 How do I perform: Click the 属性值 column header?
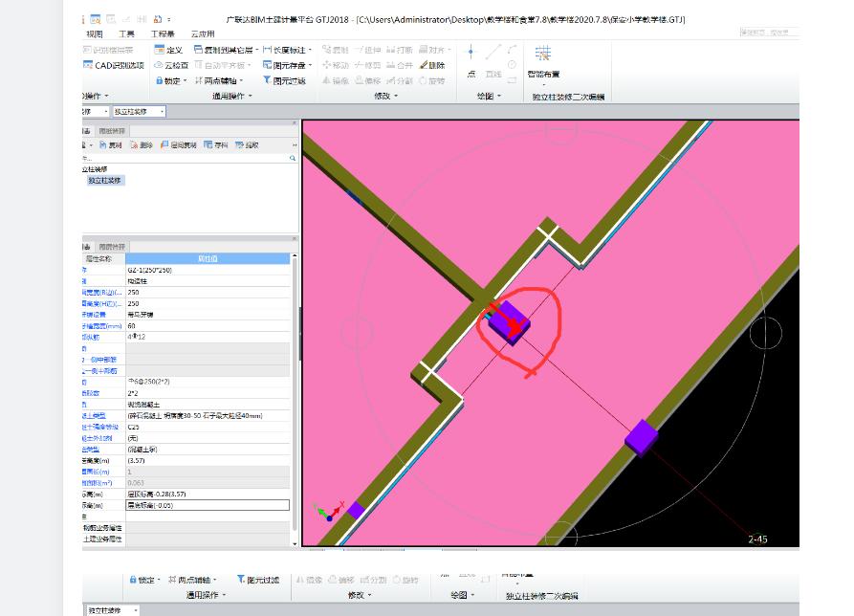(208, 258)
